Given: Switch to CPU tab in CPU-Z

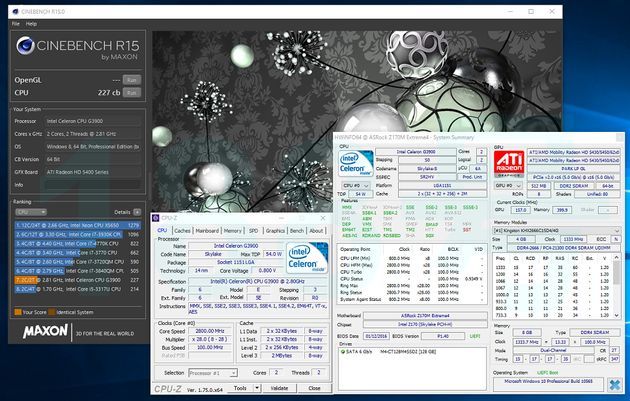Looking at the screenshot, I should 162,231.
